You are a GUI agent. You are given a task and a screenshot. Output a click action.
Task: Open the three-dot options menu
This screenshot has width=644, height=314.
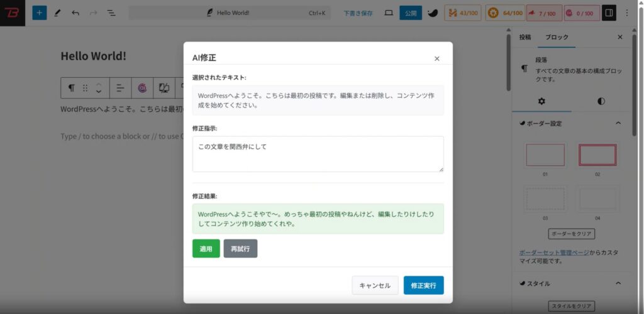(627, 13)
